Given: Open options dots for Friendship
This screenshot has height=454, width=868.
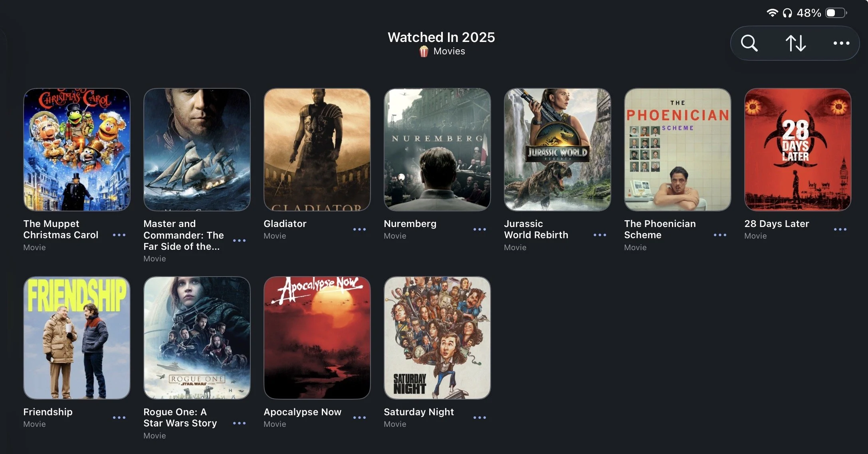Looking at the screenshot, I should point(119,418).
